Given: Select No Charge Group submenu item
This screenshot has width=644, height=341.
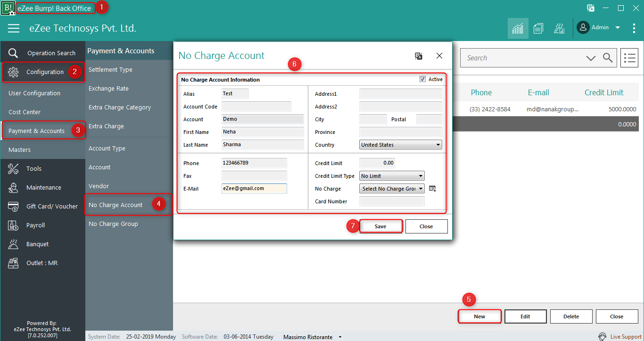Looking at the screenshot, I should click(x=113, y=224).
